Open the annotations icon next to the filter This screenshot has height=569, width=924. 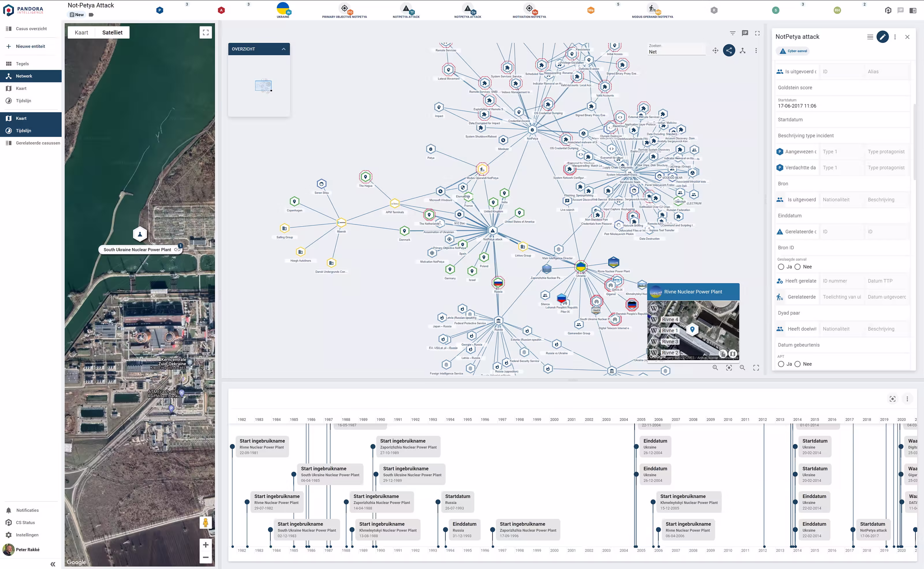click(745, 33)
